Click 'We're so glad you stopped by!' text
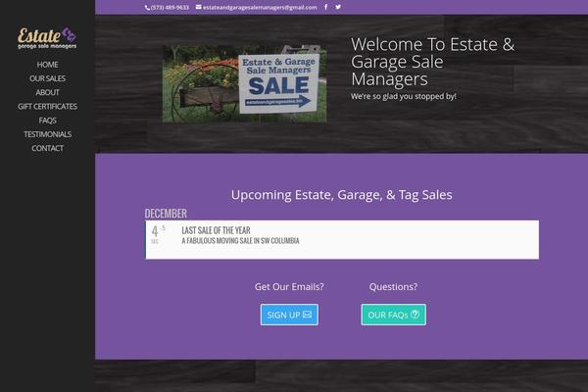588x392 pixels. (x=404, y=96)
